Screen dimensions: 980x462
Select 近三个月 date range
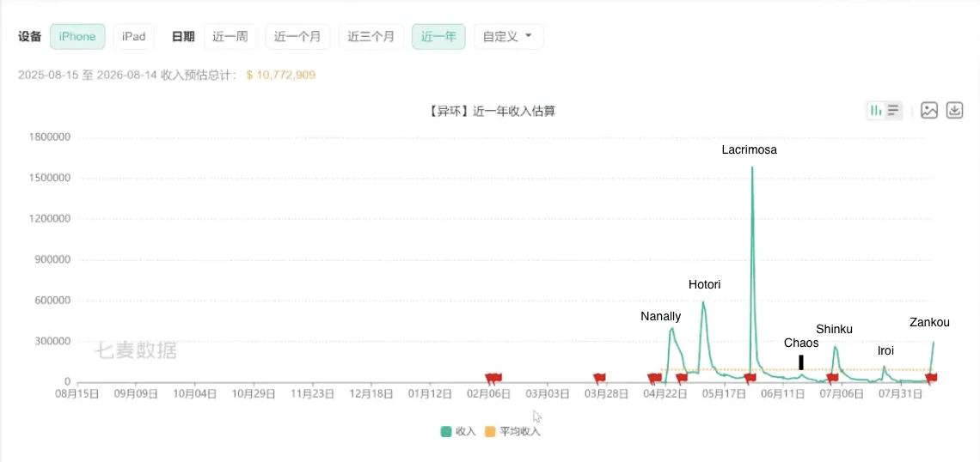pyautogui.click(x=371, y=36)
